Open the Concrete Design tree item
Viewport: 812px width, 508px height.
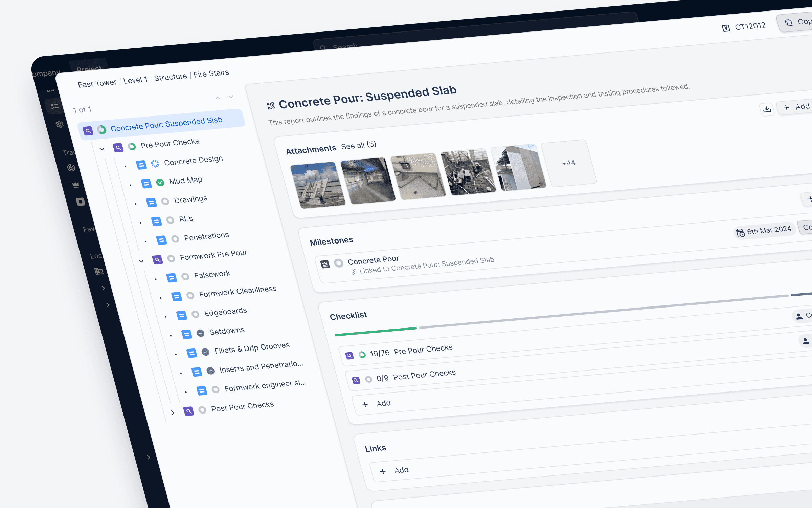point(194,161)
